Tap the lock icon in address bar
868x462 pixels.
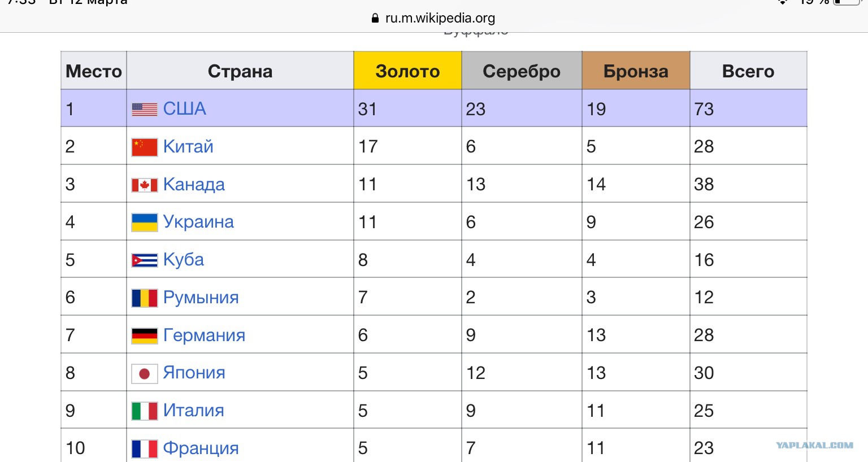point(375,18)
